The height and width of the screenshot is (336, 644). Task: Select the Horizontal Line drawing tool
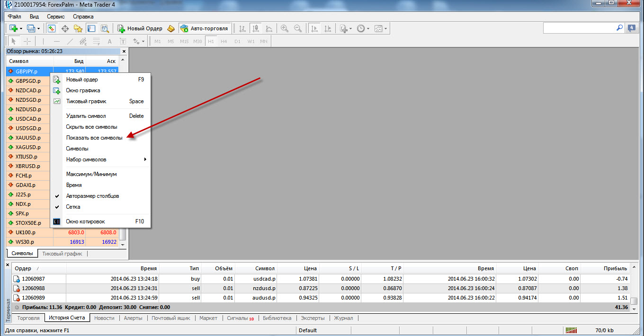pos(56,41)
